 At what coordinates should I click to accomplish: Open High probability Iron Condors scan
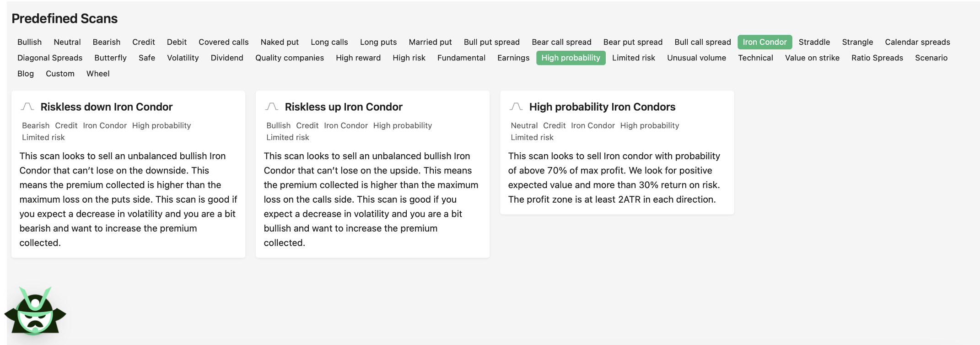602,107
